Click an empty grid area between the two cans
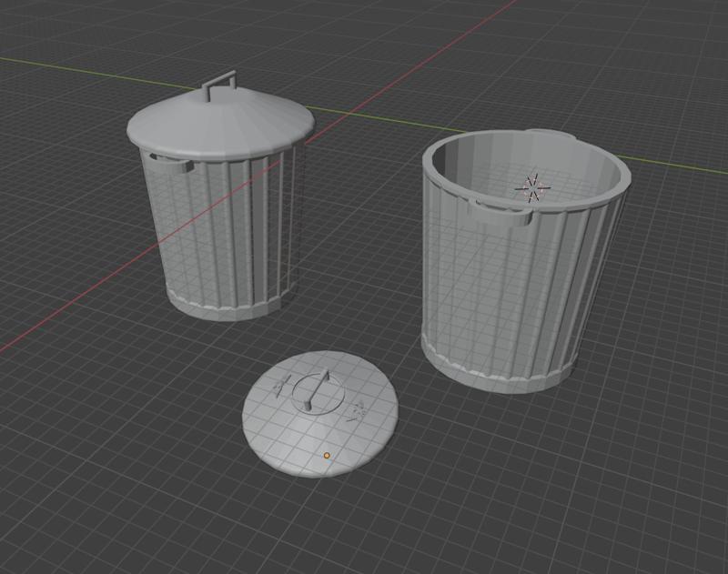728x574 pixels. 364,273
